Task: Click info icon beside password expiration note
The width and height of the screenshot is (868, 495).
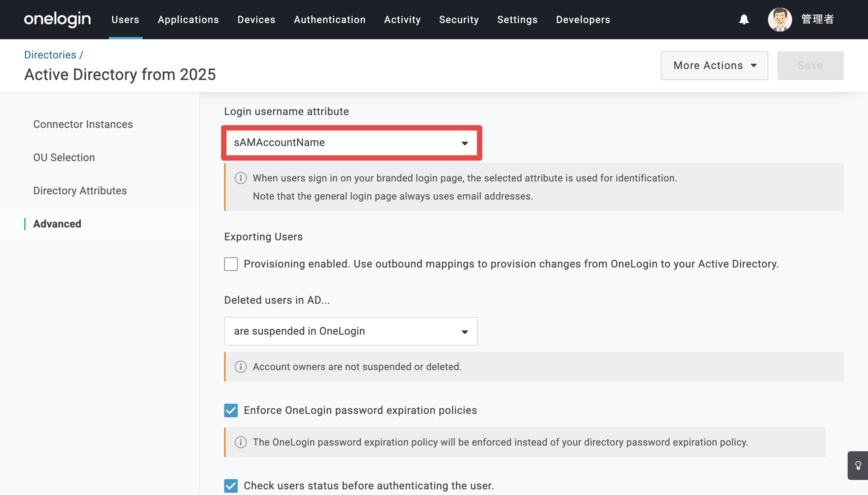Action: coord(241,442)
